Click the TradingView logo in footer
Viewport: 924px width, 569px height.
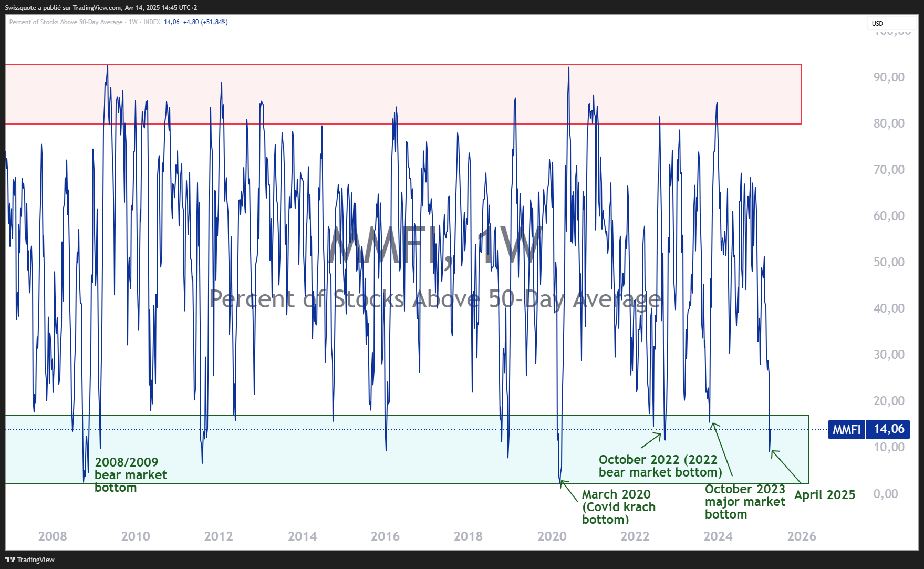30,560
